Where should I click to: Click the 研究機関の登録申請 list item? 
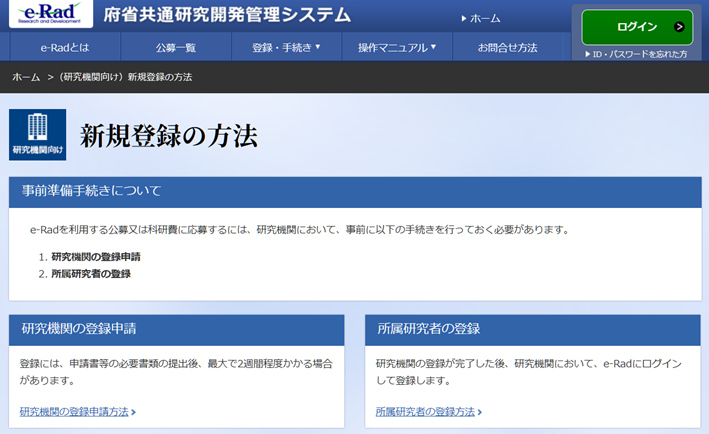click(x=95, y=256)
